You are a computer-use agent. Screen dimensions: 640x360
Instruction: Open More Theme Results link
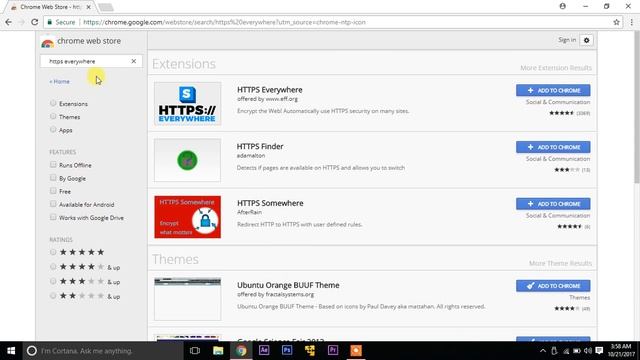(x=560, y=263)
